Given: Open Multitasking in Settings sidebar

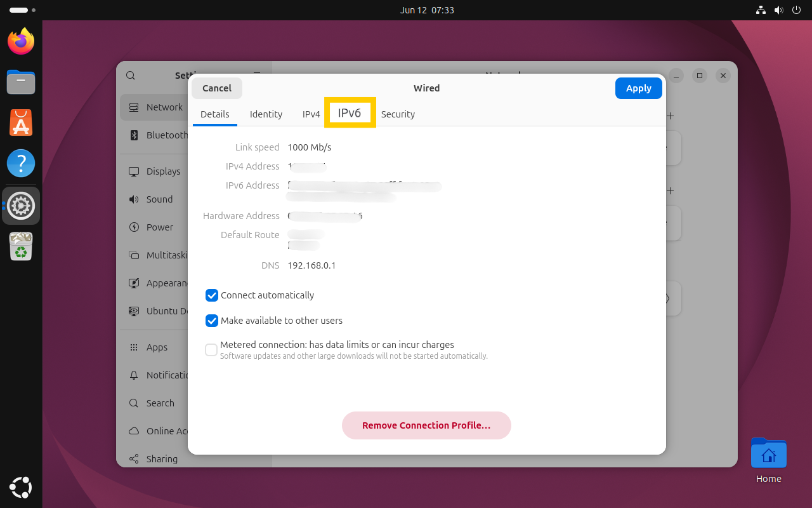Looking at the screenshot, I should pos(154,255).
